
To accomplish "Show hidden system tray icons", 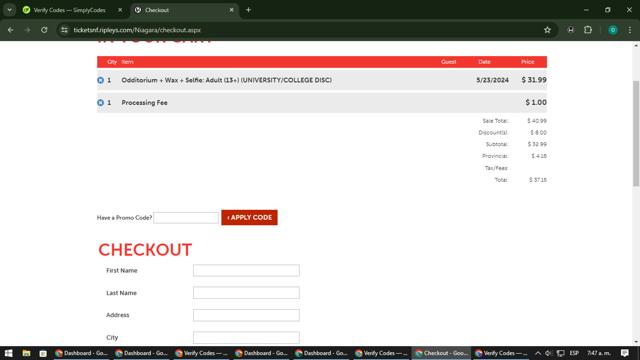I will pos(538,353).
